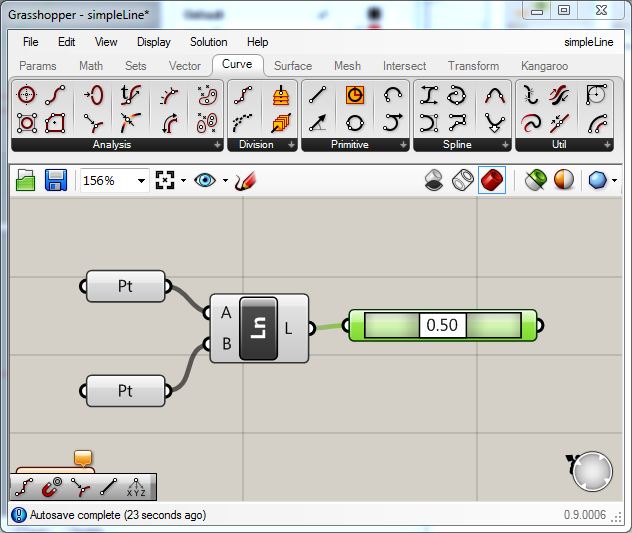632x533 pixels.
Task: Expand the Analysis panel with its plus
Action: coord(217,145)
